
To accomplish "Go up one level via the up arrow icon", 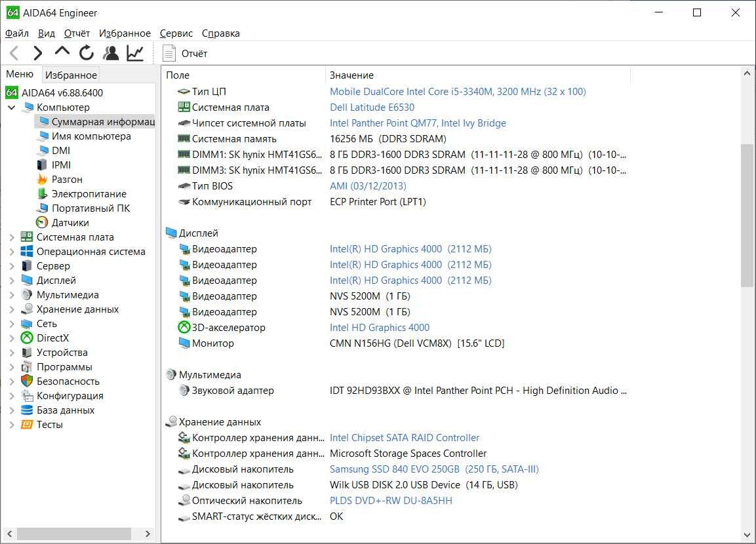I will pyautogui.click(x=62, y=52).
